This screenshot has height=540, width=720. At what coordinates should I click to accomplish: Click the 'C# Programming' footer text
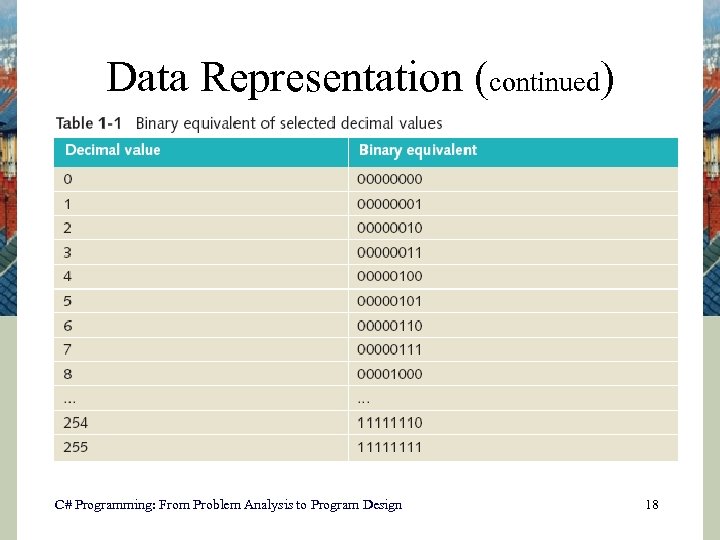pos(228,505)
